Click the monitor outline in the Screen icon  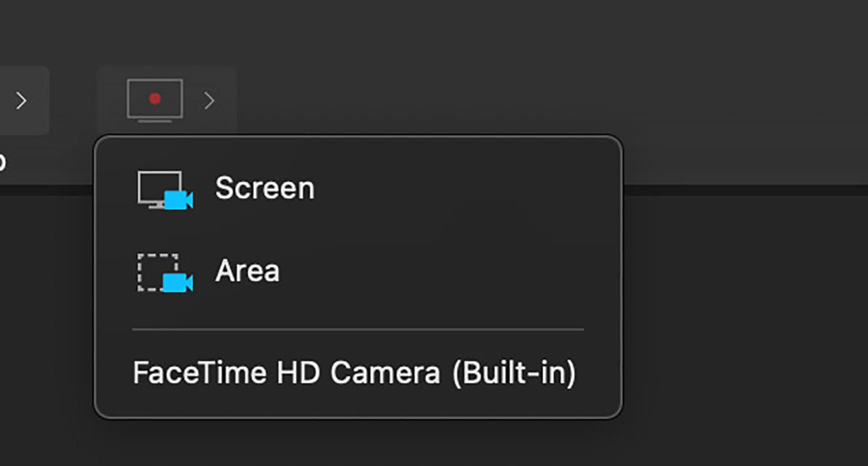[x=160, y=189]
